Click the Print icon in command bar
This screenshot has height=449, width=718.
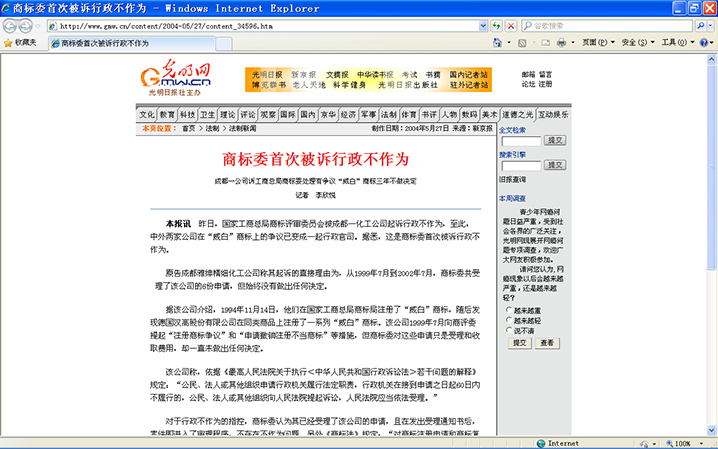point(561,43)
